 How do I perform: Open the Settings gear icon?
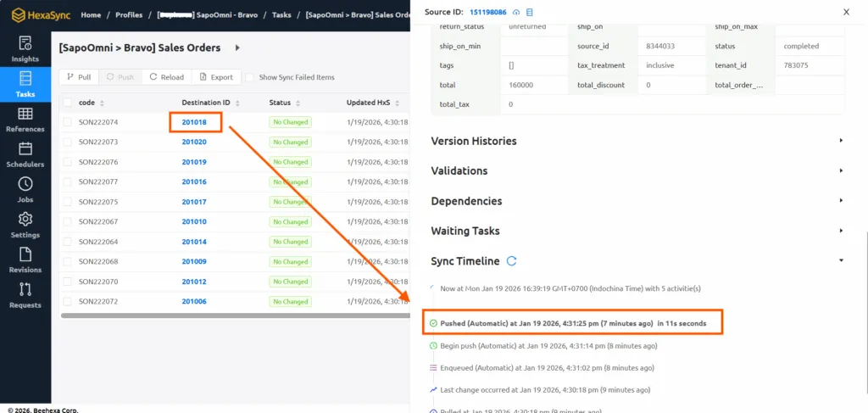[x=25, y=219]
